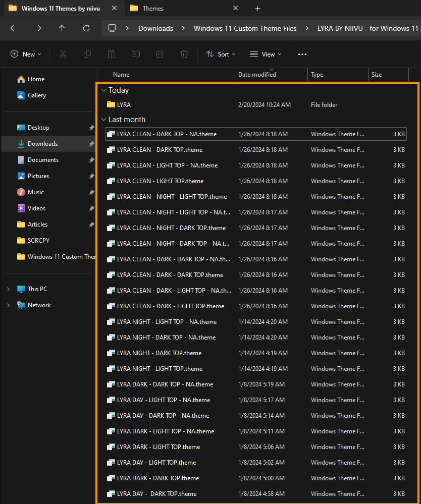Expand This PC in navigation pane
This screenshot has height=504, width=421.
(x=9, y=289)
